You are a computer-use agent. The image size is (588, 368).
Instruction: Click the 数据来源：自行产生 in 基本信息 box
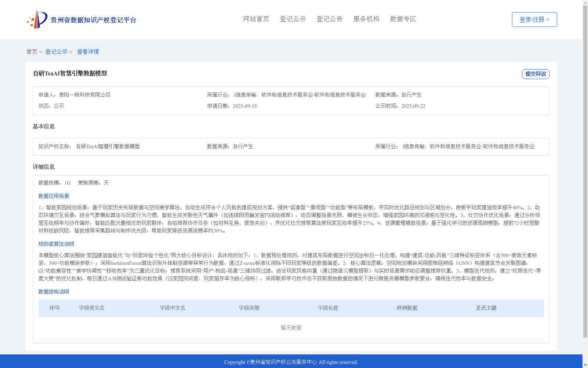tap(230, 146)
